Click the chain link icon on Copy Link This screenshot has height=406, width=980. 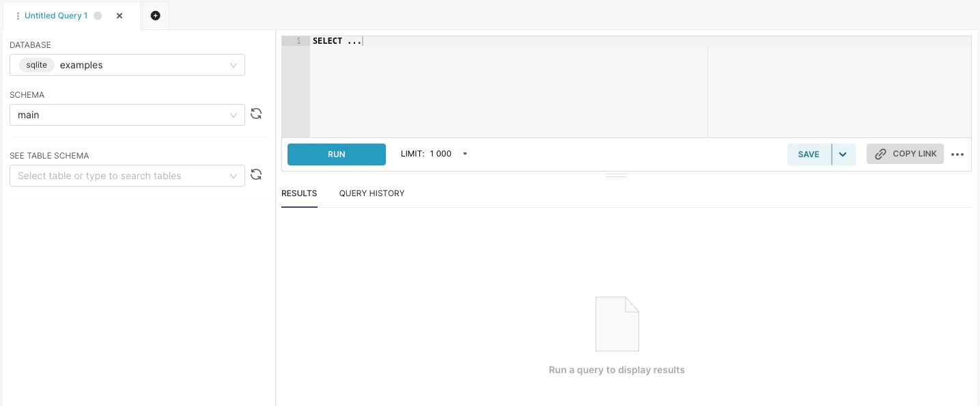(x=880, y=154)
